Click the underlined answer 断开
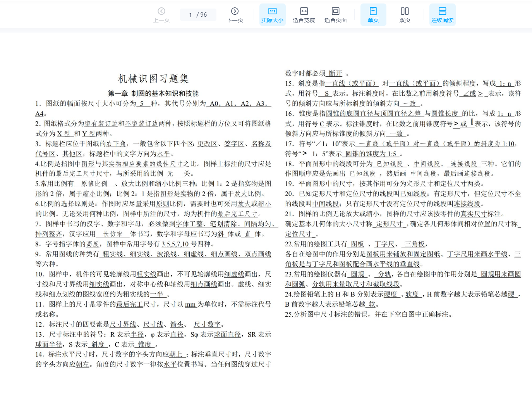This screenshot has height=395, width=532. 335,73
